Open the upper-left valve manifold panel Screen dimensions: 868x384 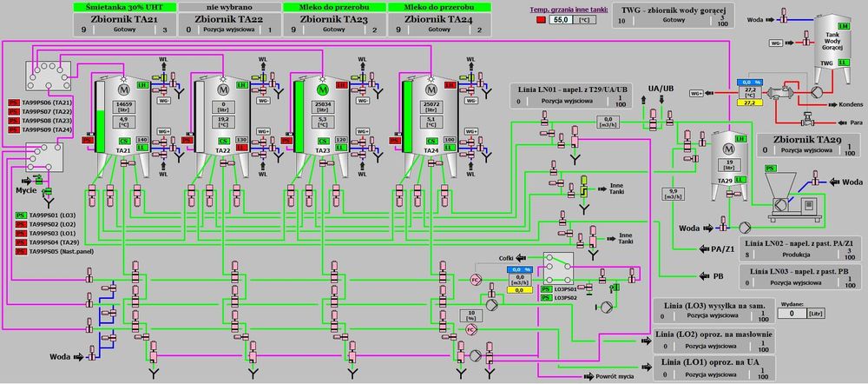(x=48, y=76)
